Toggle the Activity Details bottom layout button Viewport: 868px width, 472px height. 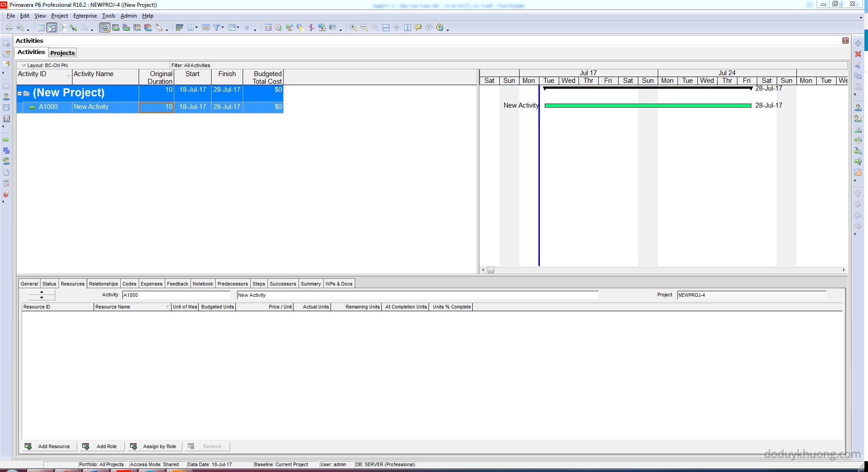(105, 28)
